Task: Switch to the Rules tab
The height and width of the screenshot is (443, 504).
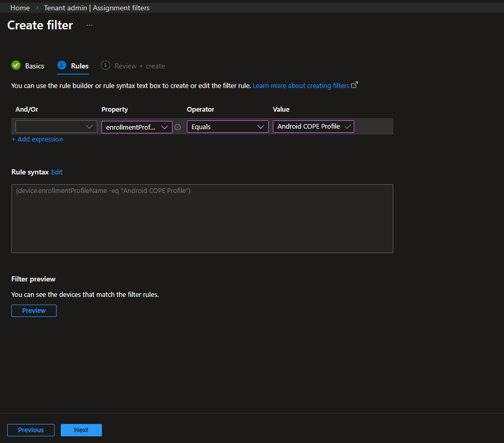Action: [79, 66]
